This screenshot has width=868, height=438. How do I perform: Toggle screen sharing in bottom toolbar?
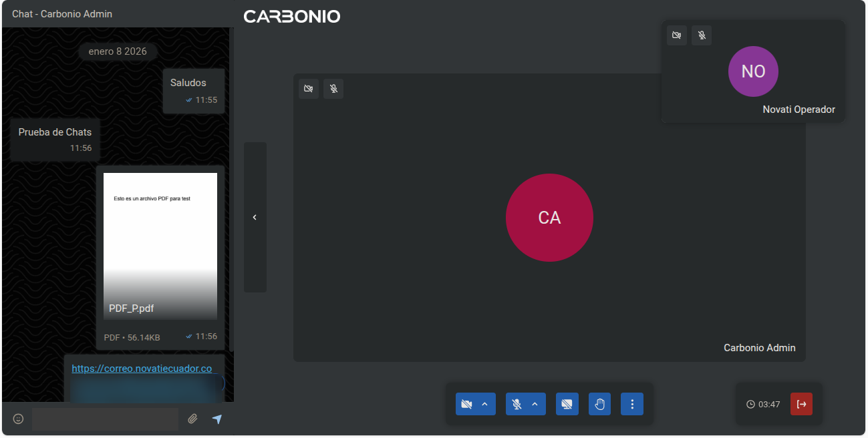point(567,404)
